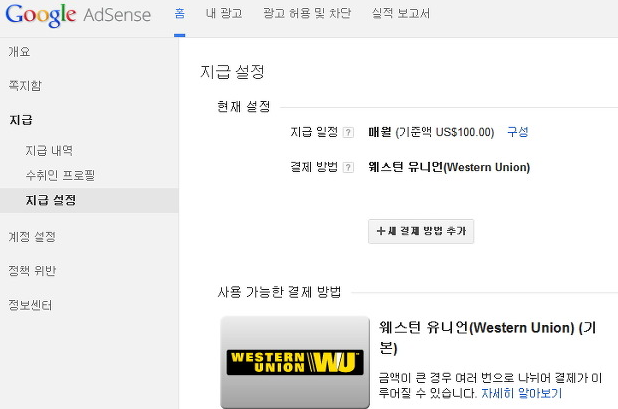618x409 pixels.
Task: Click the 새 결제 방법 추가 button
Action: [x=421, y=231]
